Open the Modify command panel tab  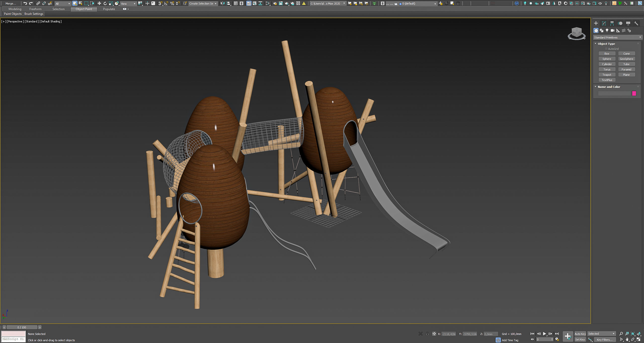click(x=604, y=23)
